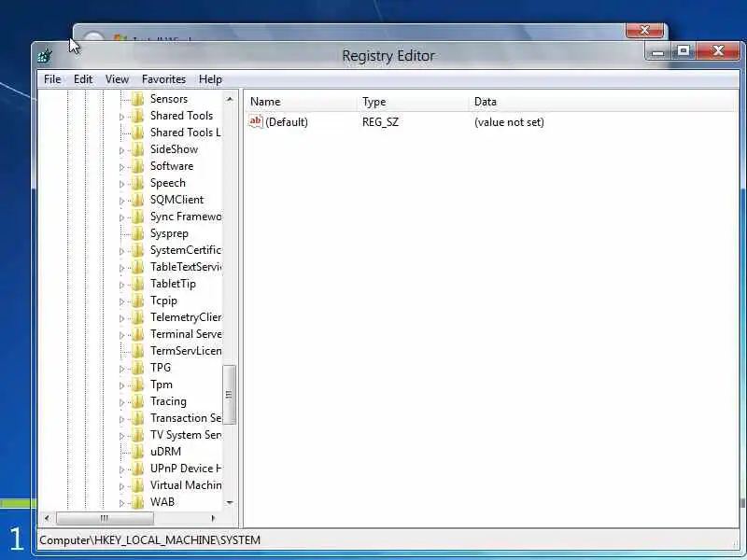Image resolution: width=747 pixels, height=560 pixels.
Task: Click the uDRM folder icon
Action: click(137, 452)
